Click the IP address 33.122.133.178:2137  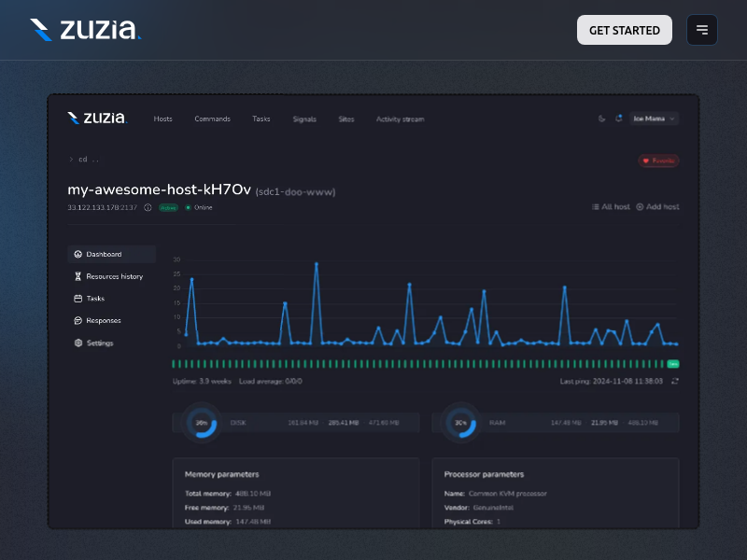(102, 207)
